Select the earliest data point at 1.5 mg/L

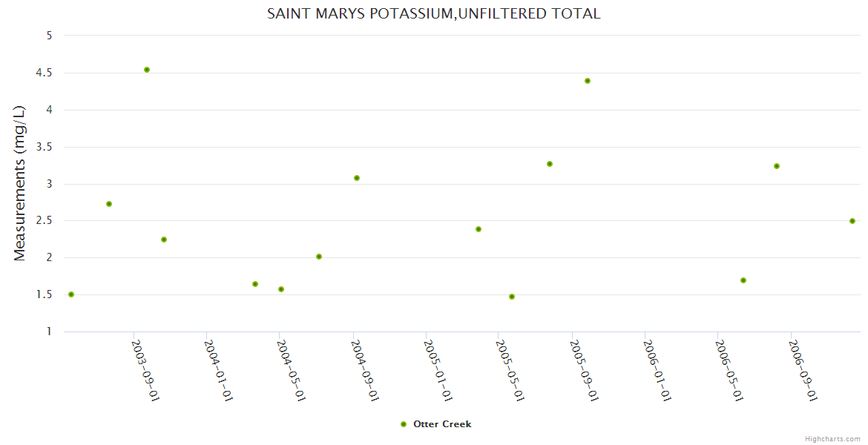pyautogui.click(x=71, y=294)
